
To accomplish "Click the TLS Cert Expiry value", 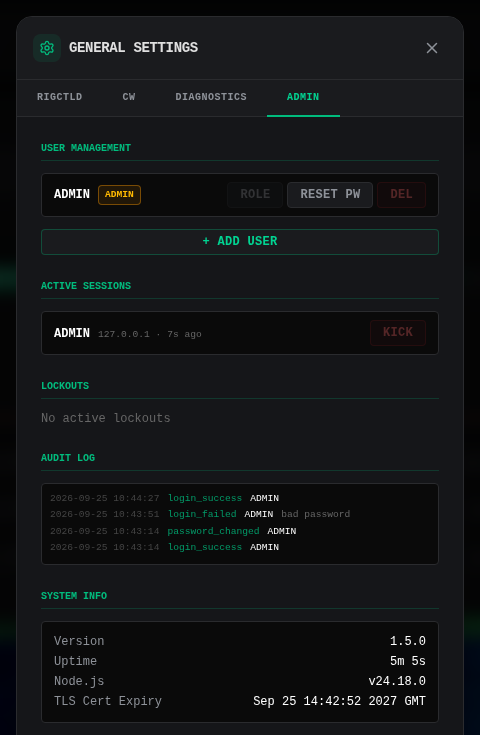I will click(339, 701).
